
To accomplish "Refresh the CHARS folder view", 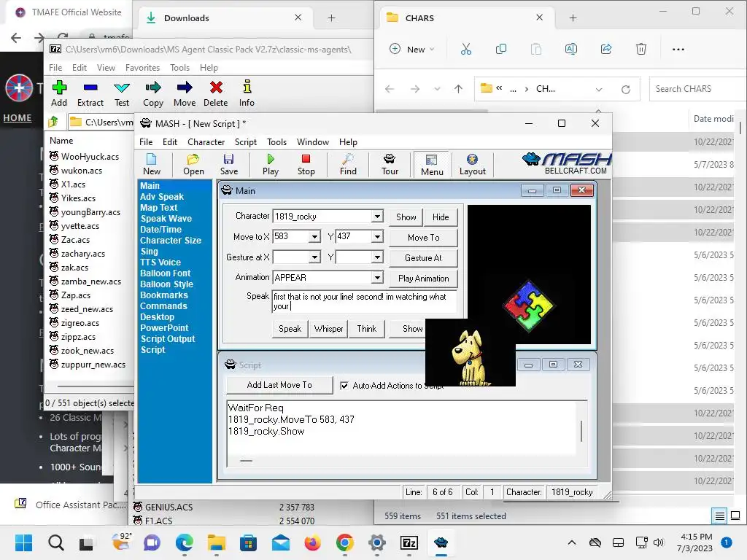I will [626, 89].
